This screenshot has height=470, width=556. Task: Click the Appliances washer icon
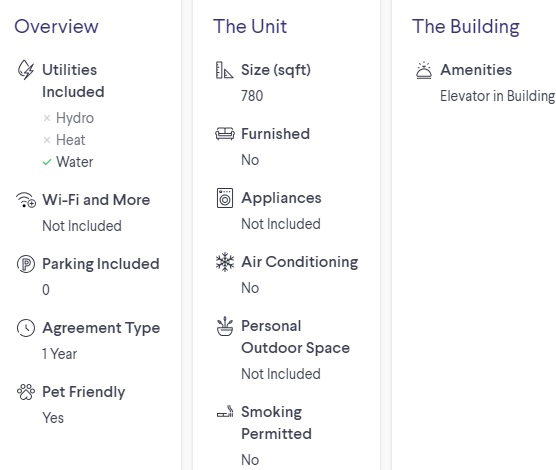(225, 198)
